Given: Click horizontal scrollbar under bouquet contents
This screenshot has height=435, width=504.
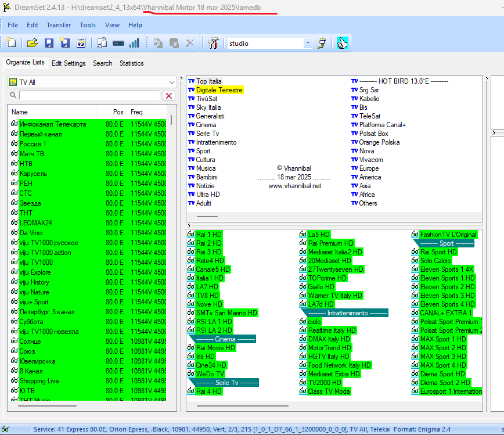Looking at the screenshot, I should coord(243,406).
